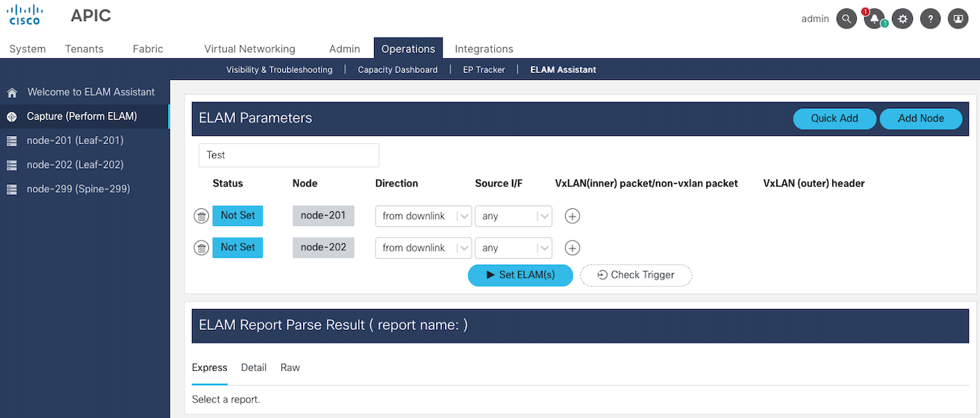
Task: Go to EP Tracker submenu
Action: tap(484, 69)
